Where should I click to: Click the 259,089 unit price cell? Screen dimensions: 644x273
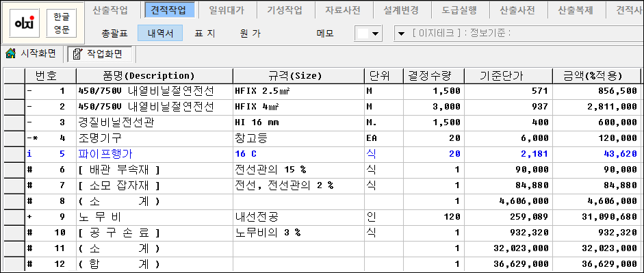click(x=508, y=217)
